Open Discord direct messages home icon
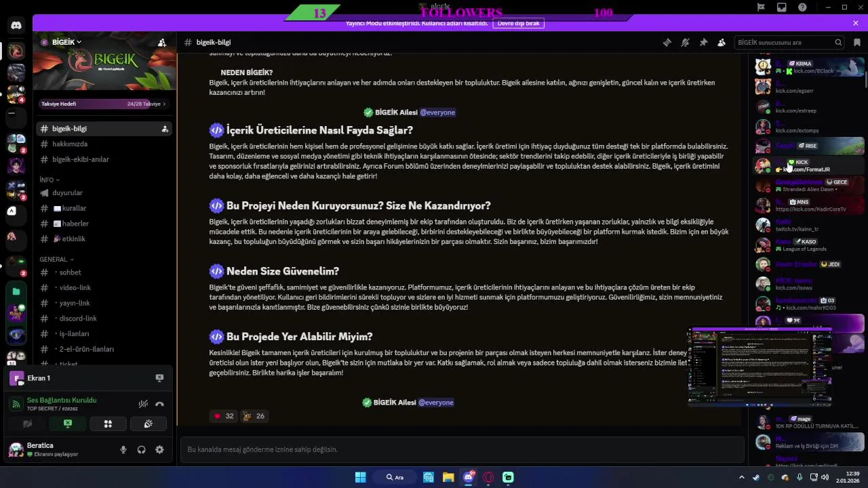This screenshot has height=488, width=868. (16, 26)
